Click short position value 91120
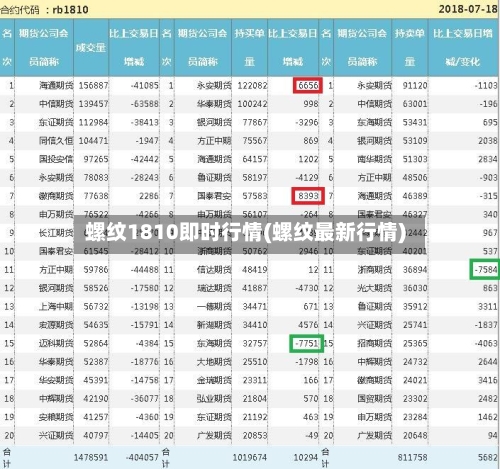500x469 pixels. coord(415,86)
